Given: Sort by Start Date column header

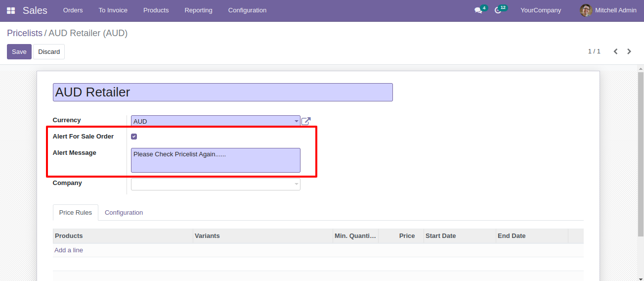Looking at the screenshot, I should [460, 236].
